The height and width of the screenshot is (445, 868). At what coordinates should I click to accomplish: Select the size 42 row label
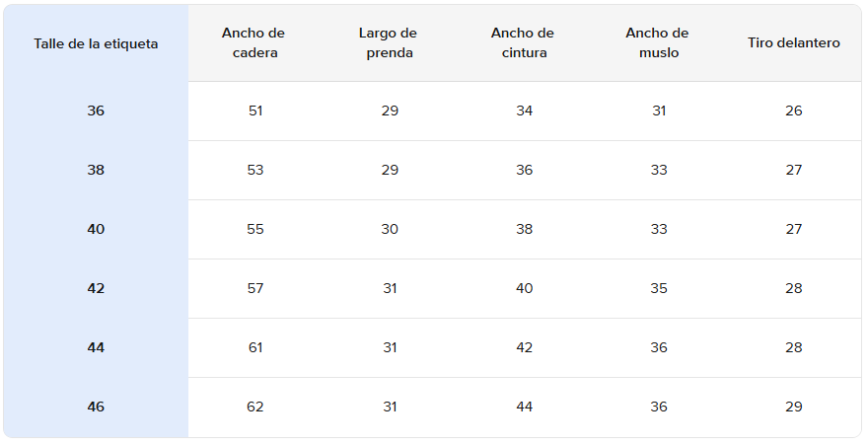tap(96, 288)
